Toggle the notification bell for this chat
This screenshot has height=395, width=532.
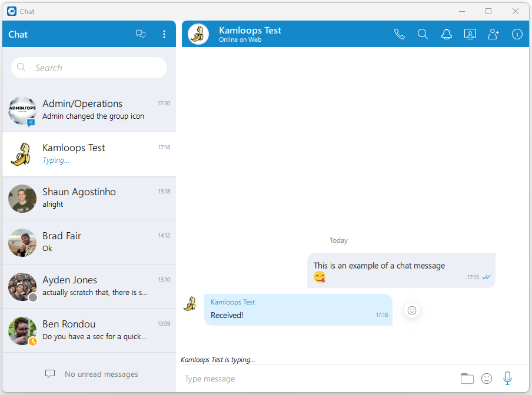coord(447,34)
